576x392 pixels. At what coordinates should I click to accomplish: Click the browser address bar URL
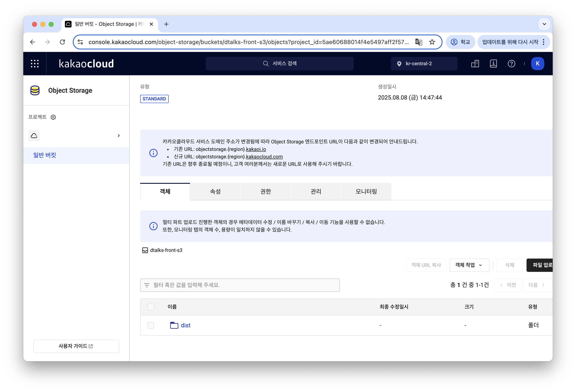click(248, 42)
